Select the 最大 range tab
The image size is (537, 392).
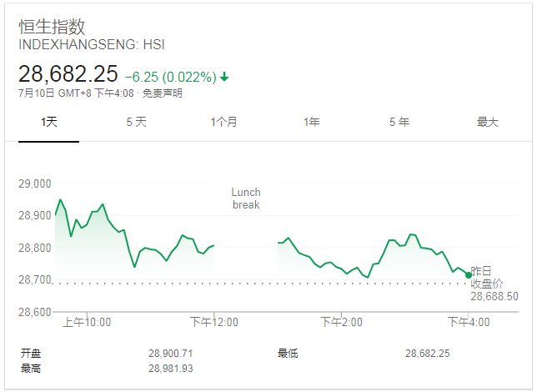[487, 122]
